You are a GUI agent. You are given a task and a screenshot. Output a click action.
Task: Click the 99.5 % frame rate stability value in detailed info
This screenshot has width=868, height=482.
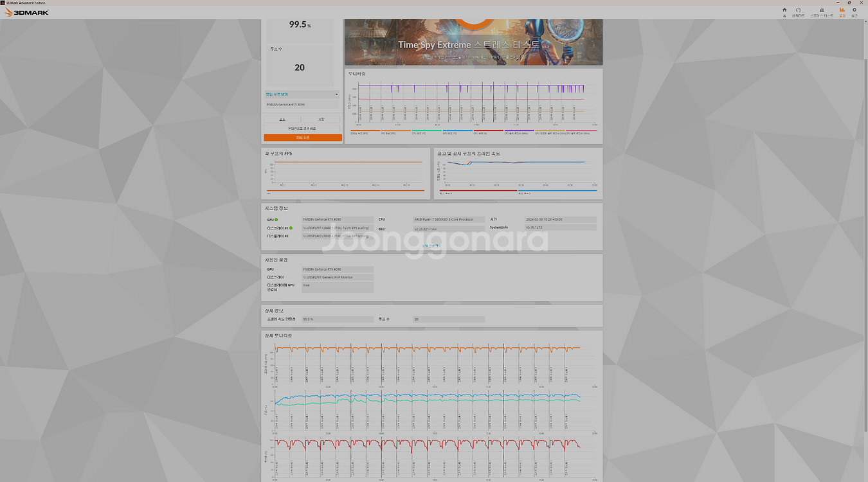pos(338,319)
